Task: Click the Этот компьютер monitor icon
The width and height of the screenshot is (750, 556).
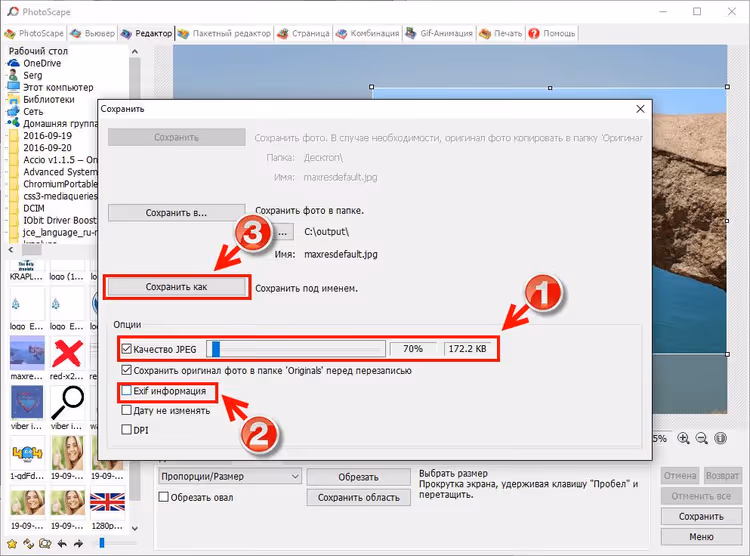Action: coord(13,87)
